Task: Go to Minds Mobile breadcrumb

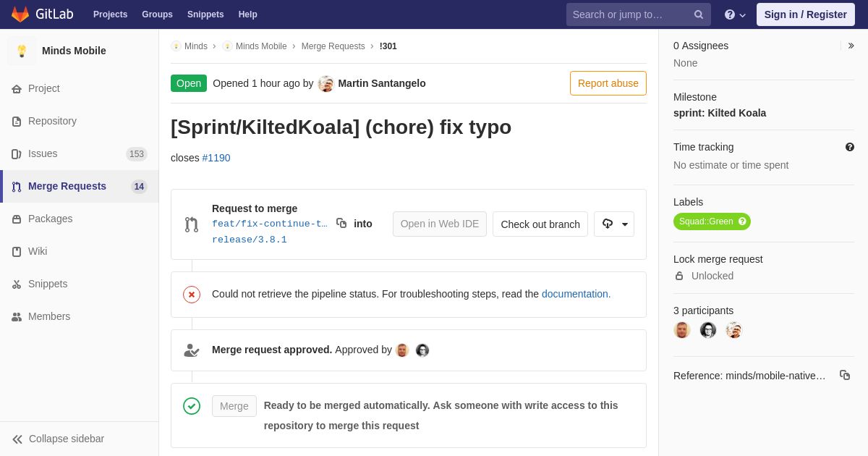Action: point(255,46)
